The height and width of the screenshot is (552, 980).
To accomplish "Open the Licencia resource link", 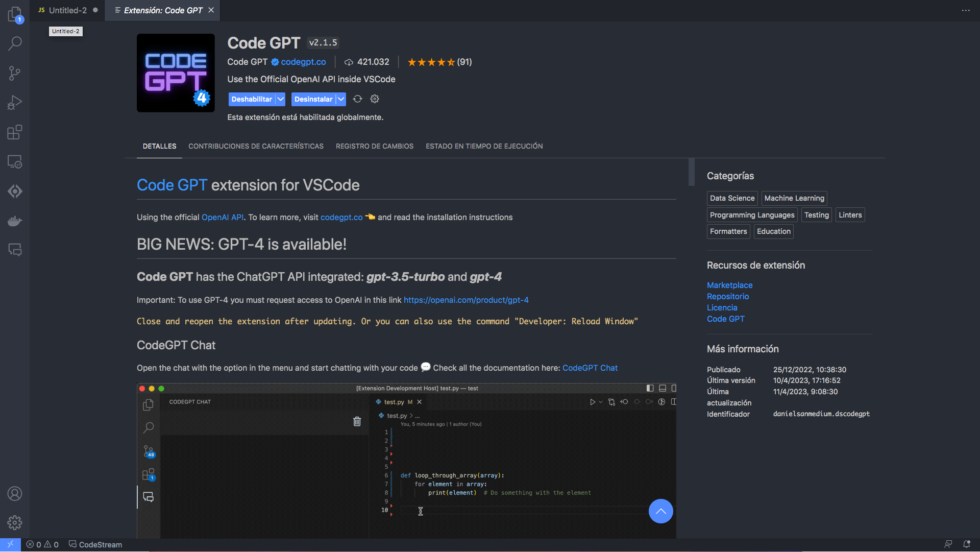I will pos(722,307).
